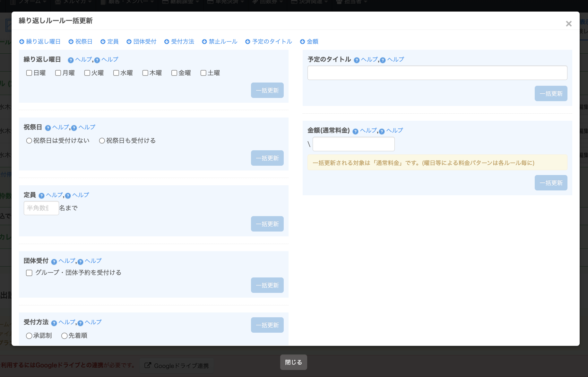The height and width of the screenshot is (377, 588).
Task: Click the second help icon beside 受付方法
Action: (80, 323)
